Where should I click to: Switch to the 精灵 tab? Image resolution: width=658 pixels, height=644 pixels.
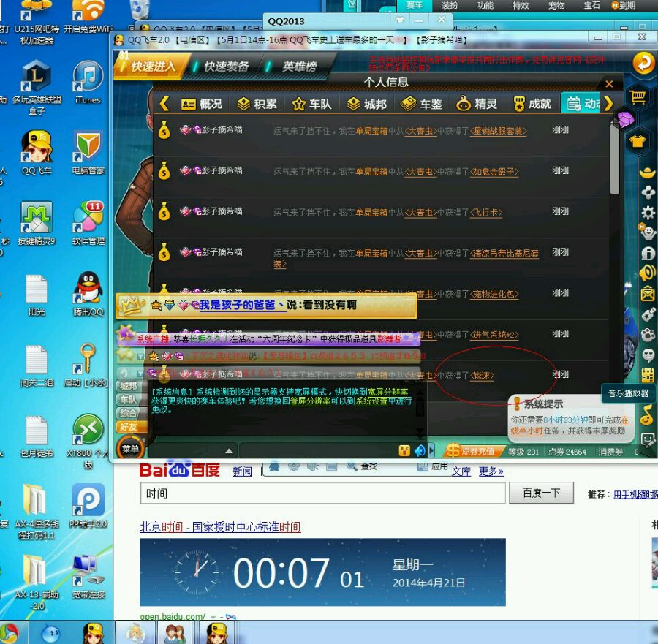pos(477,104)
